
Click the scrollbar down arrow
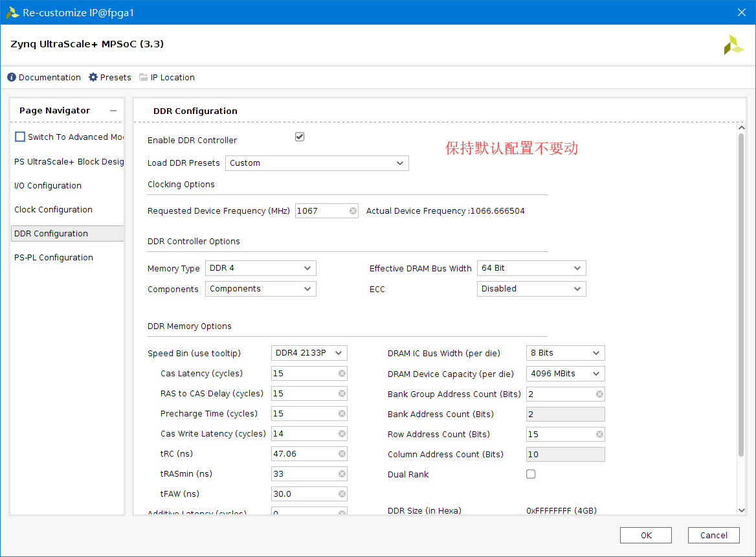pyautogui.click(x=742, y=510)
